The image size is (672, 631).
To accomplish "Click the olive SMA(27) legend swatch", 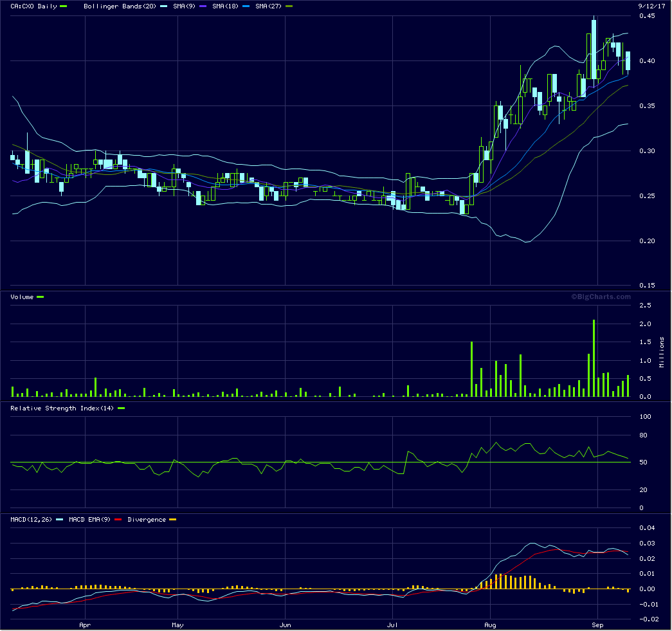I will [x=289, y=6].
